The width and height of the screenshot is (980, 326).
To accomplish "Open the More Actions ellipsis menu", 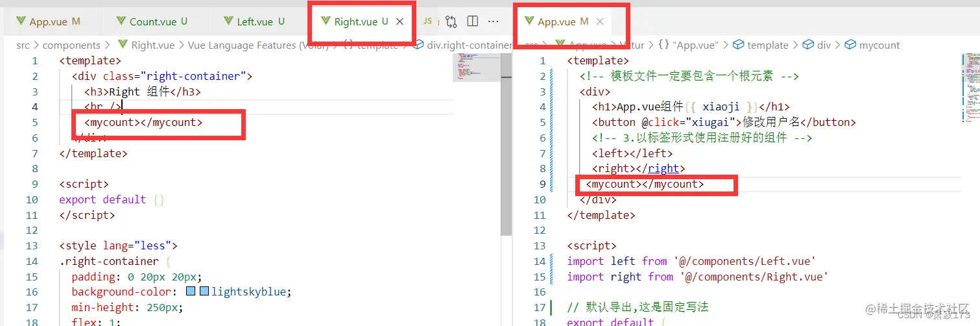I will (x=494, y=21).
